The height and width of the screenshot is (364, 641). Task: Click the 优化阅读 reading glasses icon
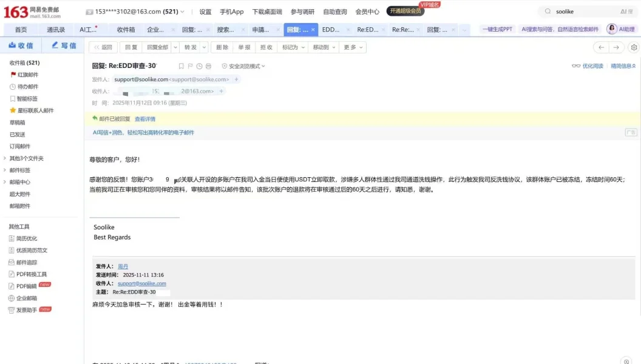pos(577,66)
